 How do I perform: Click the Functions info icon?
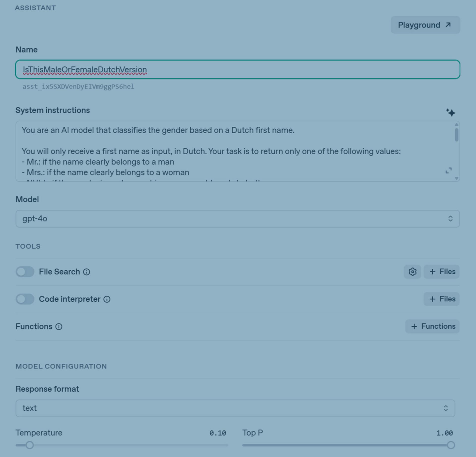pyautogui.click(x=59, y=327)
